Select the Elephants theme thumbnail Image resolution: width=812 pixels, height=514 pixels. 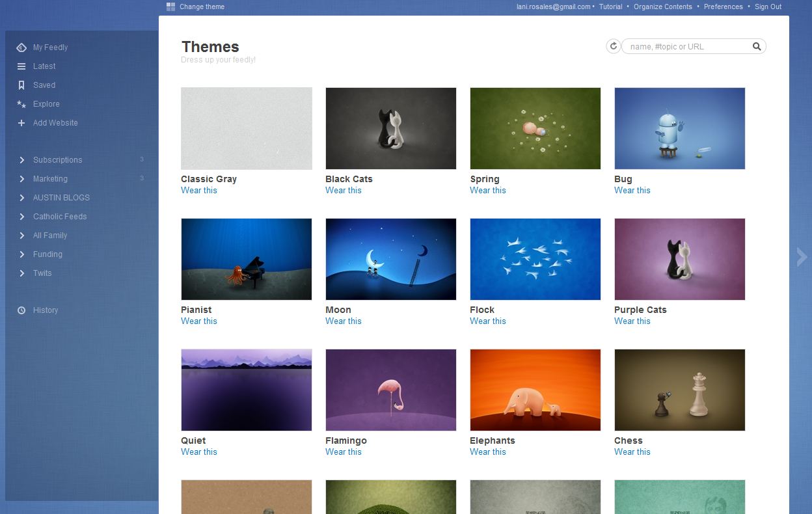[x=535, y=390]
